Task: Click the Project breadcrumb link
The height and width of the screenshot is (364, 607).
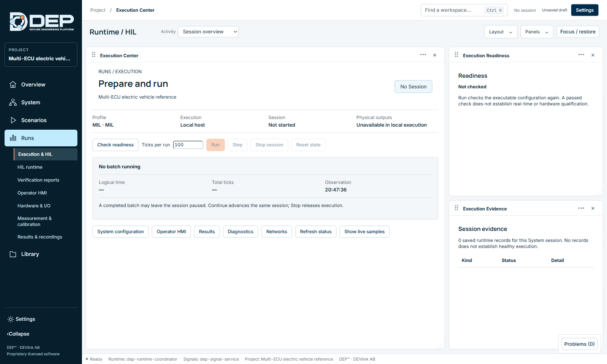Action: (x=98, y=10)
